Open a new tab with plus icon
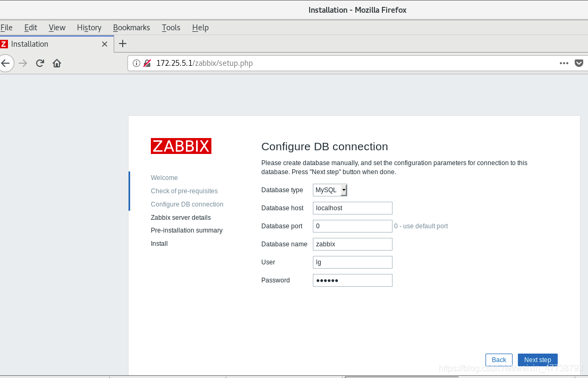The height and width of the screenshot is (378, 588). (x=123, y=44)
